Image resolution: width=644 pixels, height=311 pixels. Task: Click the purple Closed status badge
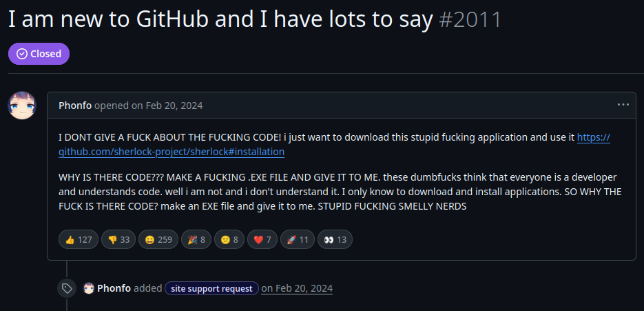[39, 54]
